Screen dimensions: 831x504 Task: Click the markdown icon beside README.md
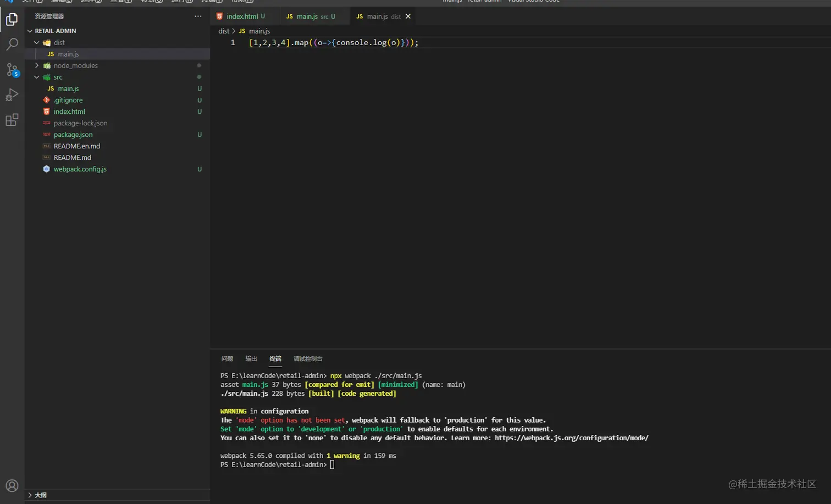pyautogui.click(x=46, y=158)
